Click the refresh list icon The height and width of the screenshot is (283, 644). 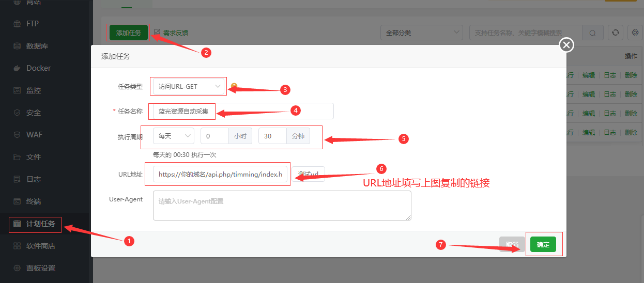coord(615,33)
